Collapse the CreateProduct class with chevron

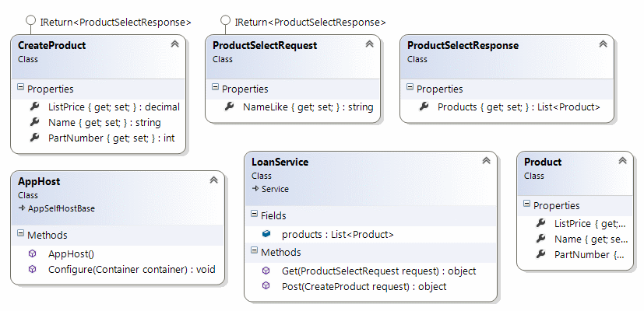click(x=174, y=45)
